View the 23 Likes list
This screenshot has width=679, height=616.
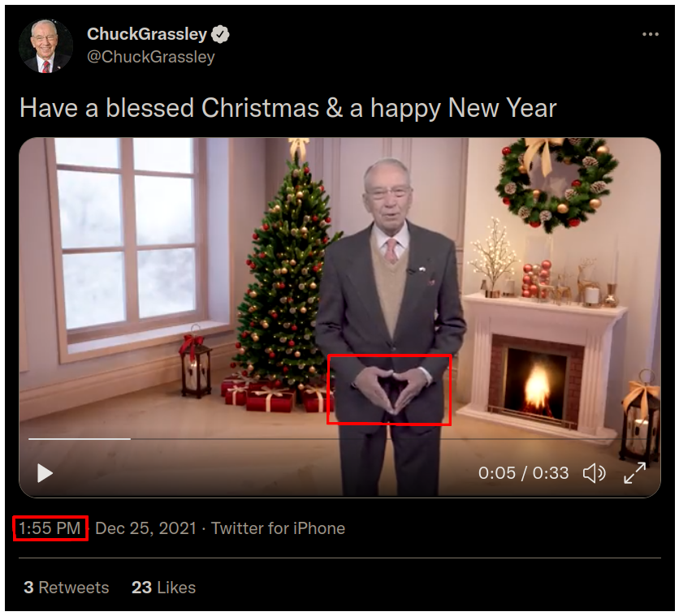[164, 588]
